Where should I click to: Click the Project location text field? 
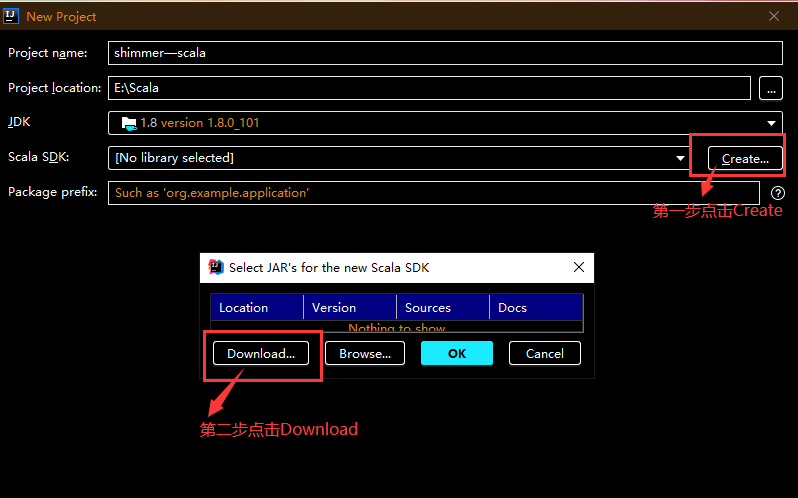pos(429,88)
